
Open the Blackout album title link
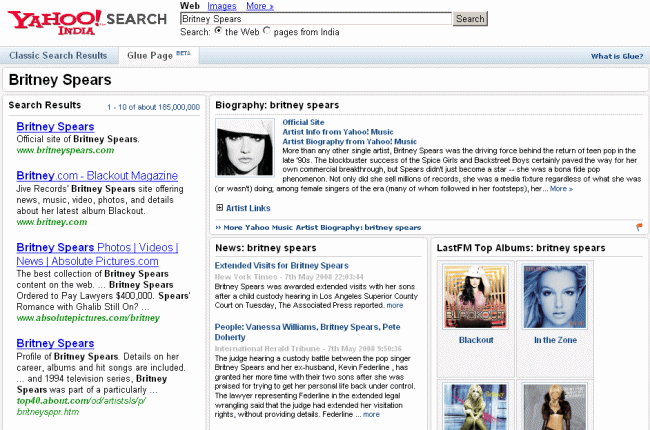tap(476, 340)
